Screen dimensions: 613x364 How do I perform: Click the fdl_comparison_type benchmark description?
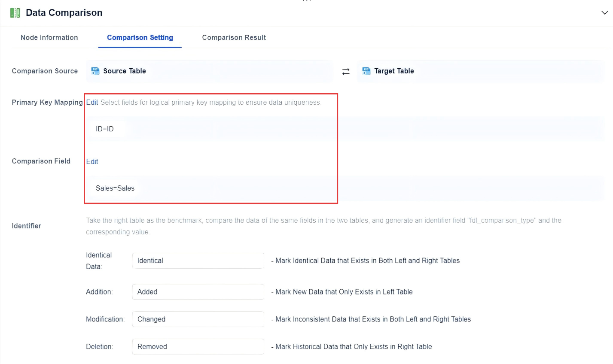tap(323, 226)
